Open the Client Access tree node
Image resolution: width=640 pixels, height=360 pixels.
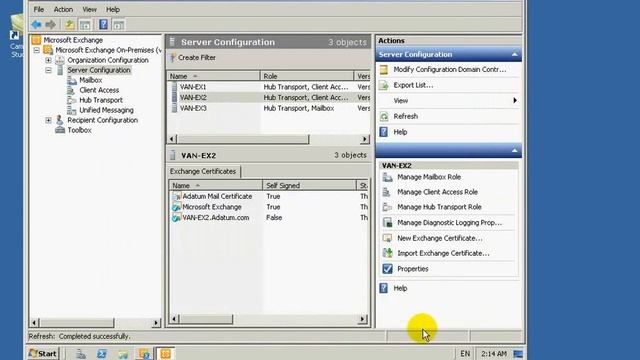click(x=99, y=90)
